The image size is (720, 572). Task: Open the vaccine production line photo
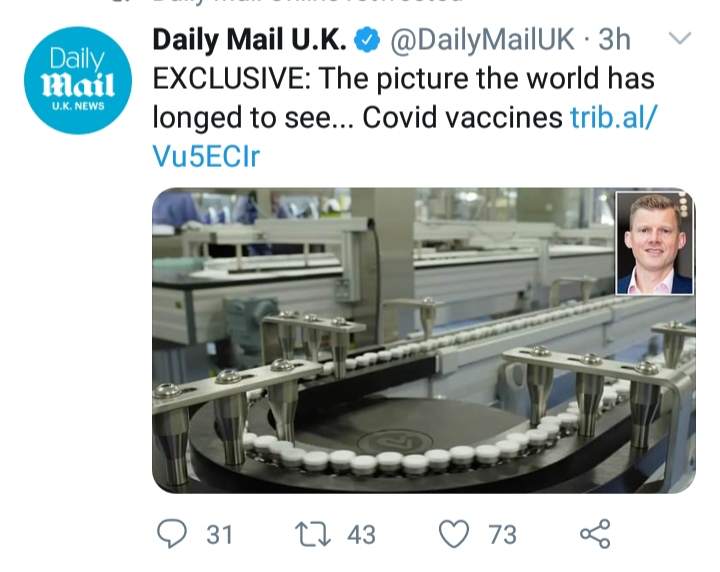coord(423,341)
